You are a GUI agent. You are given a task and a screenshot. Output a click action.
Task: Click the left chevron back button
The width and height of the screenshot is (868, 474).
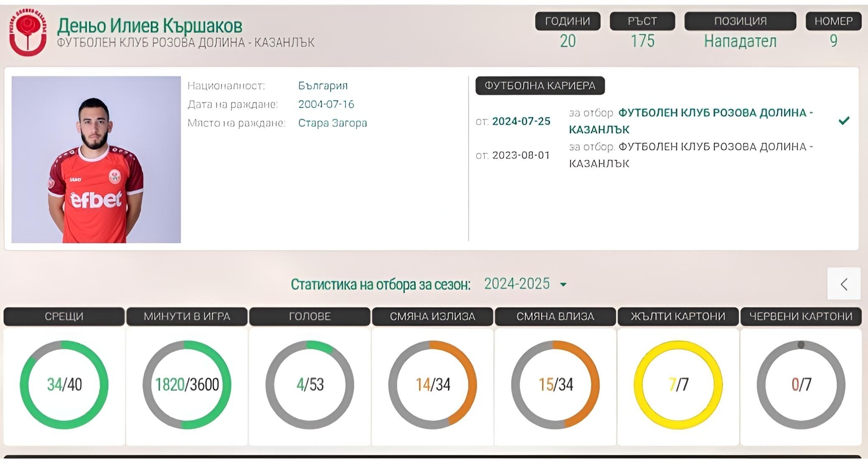click(844, 284)
